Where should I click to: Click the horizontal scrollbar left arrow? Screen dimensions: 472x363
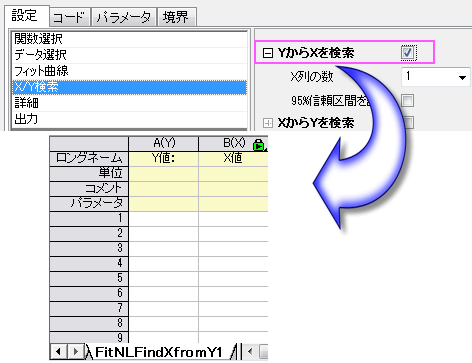250,351
